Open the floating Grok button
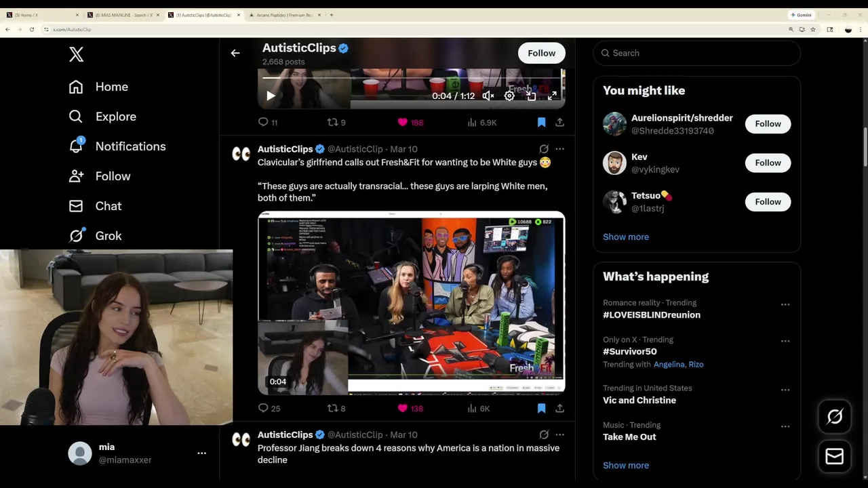Screen dimensions: 868x488 834,417
